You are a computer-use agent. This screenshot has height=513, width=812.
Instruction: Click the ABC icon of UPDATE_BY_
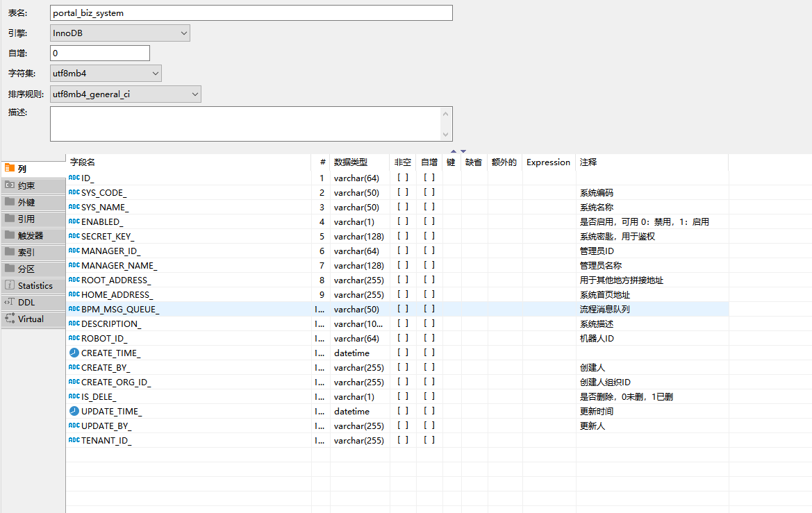[x=74, y=426]
